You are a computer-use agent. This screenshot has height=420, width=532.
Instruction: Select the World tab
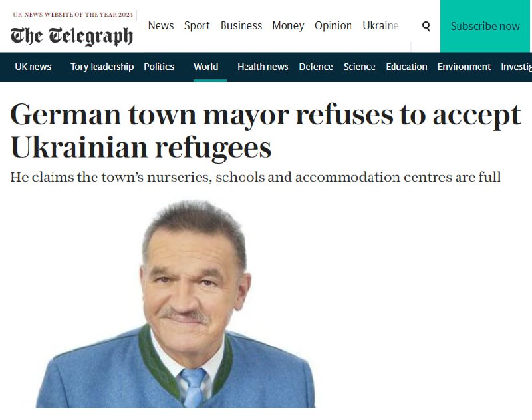click(x=206, y=67)
